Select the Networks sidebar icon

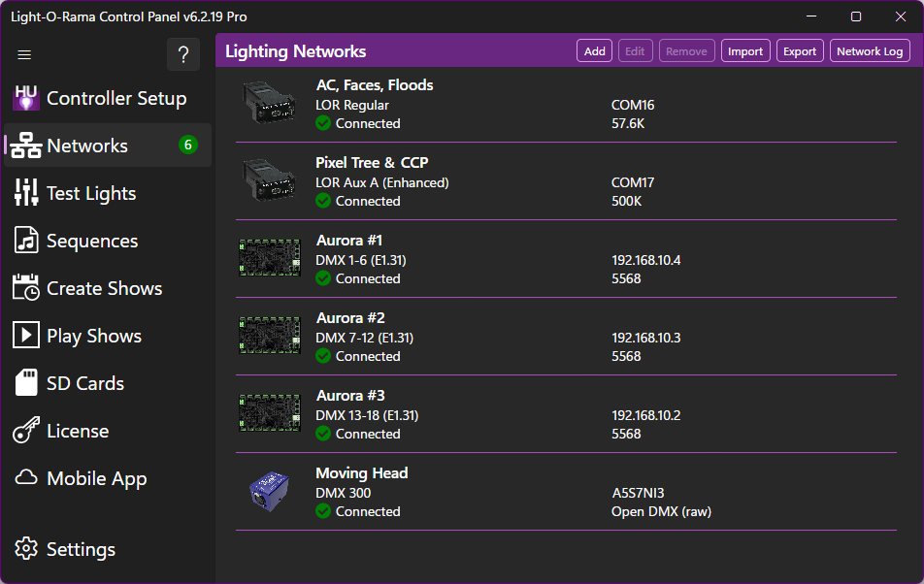point(24,146)
